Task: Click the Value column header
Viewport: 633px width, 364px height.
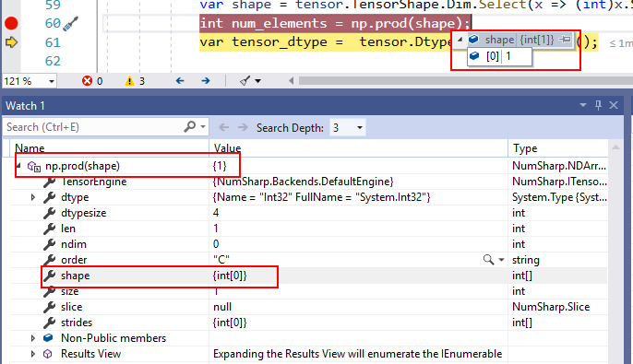Action: tap(358, 148)
